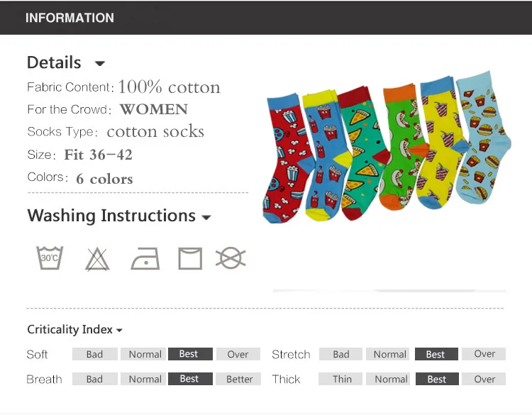Click the line-dry square icon
Viewport: 532px width, 415px height.
coord(190,258)
